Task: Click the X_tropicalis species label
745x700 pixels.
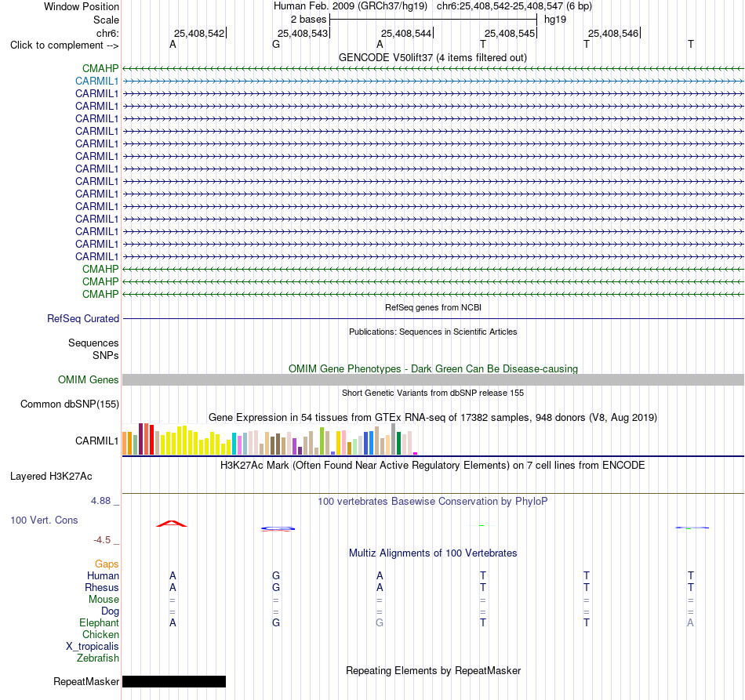Action: coord(93,647)
